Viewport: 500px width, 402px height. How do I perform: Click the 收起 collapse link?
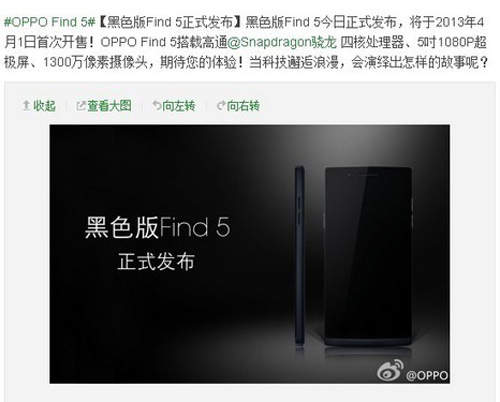[44, 106]
